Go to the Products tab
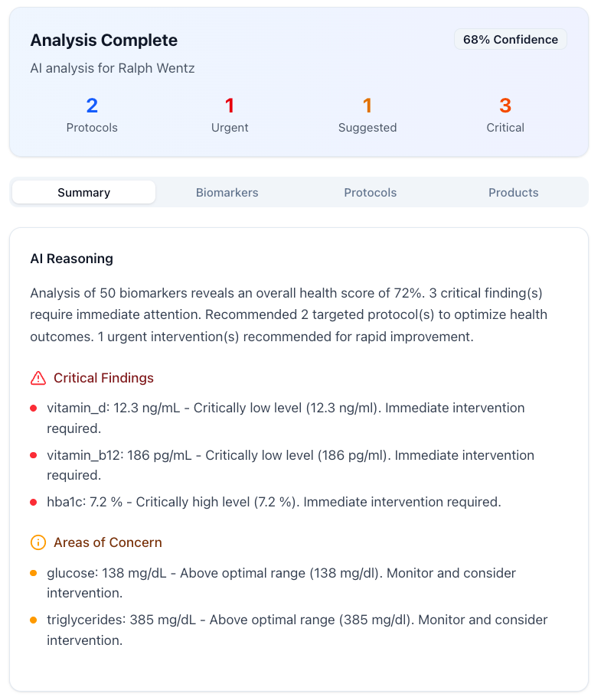Image resolution: width=601 pixels, height=700 pixels. tap(513, 193)
